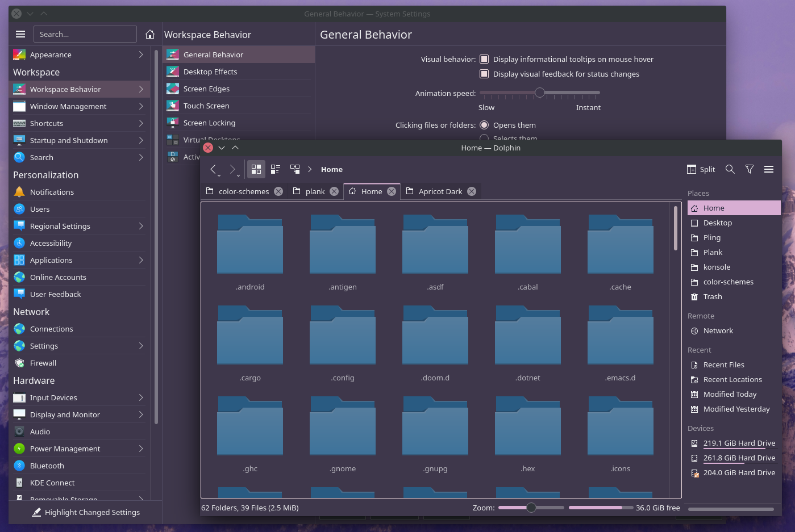
Task: Adjust the Dolphin Zoom slider
Action: (531, 508)
